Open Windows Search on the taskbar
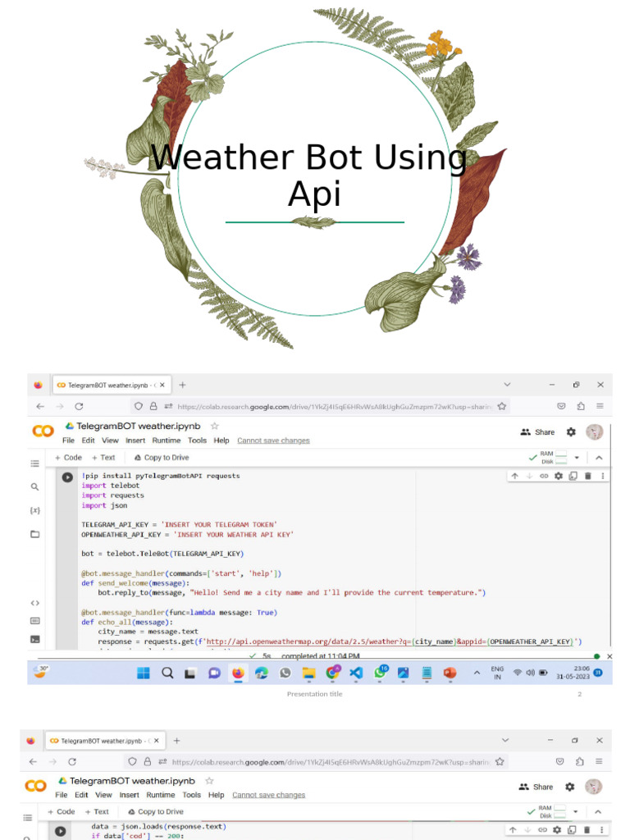This screenshot has height=840, width=630. tap(167, 673)
